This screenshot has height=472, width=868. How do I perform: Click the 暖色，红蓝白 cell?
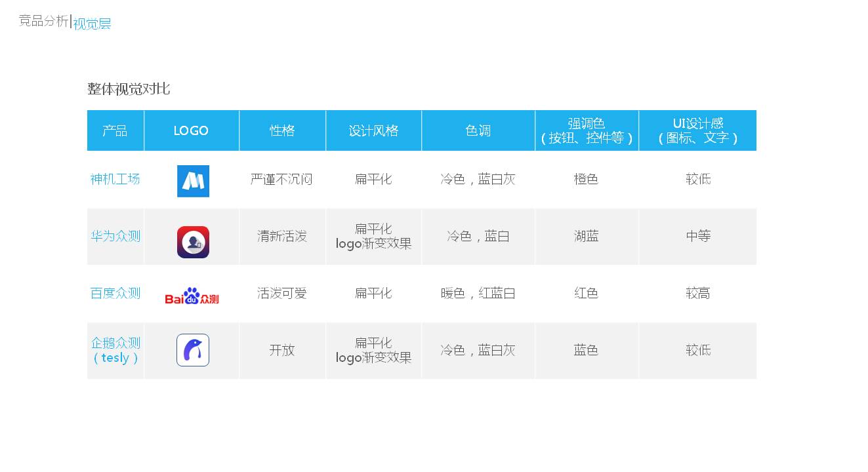tap(478, 293)
